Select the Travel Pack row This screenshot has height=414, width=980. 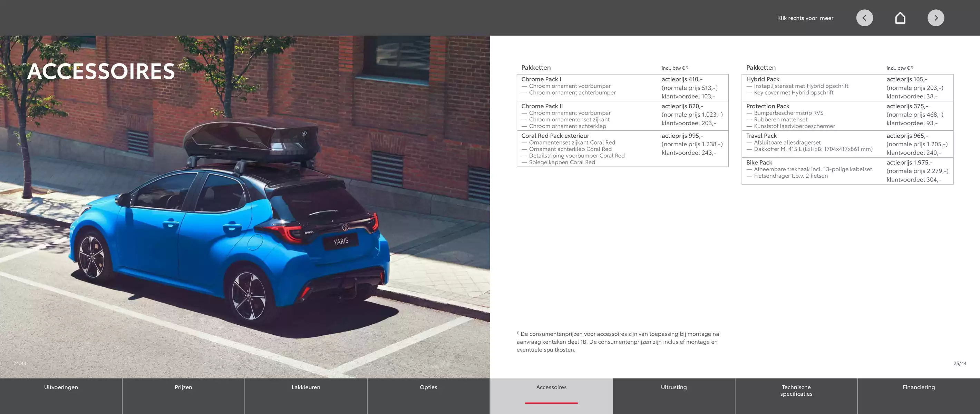click(x=847, y=144)
